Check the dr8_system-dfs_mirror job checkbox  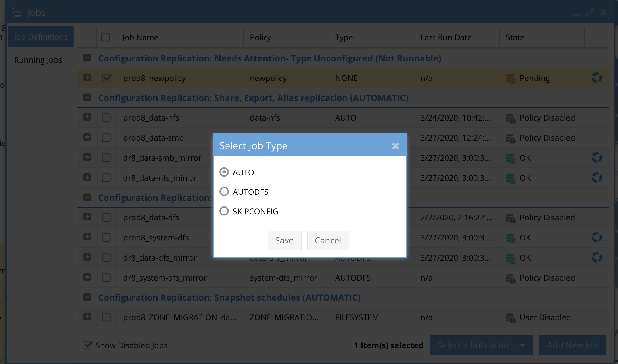tap(106, 278)
